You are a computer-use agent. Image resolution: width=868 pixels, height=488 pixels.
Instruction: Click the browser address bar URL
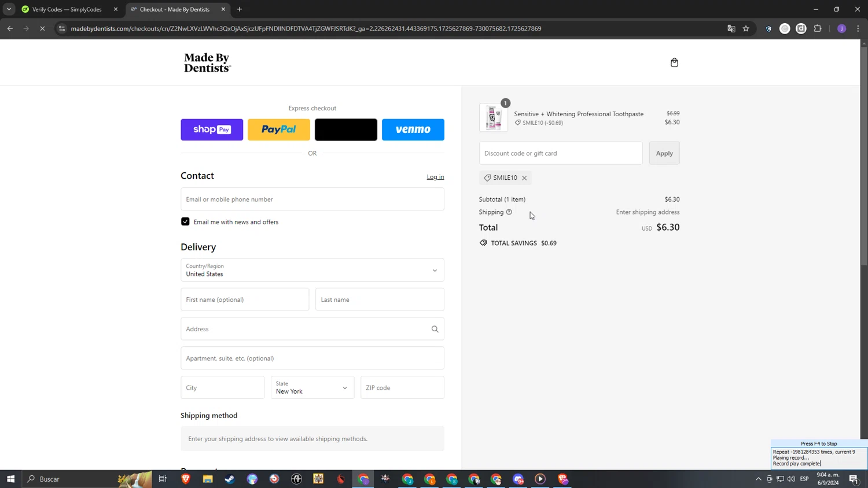tap(306, 28)
